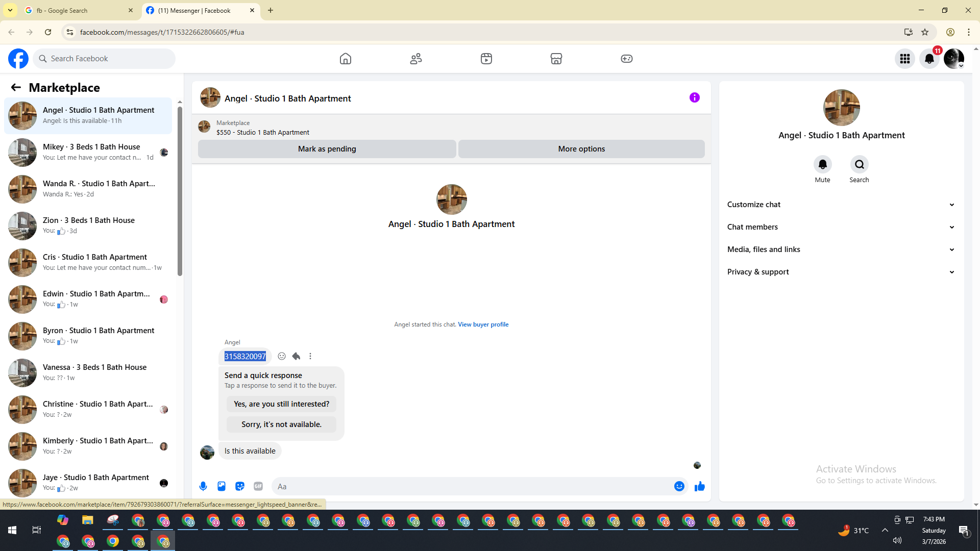Mark the listing as pending
Screen dimensions: 980x551
(327, 149)
